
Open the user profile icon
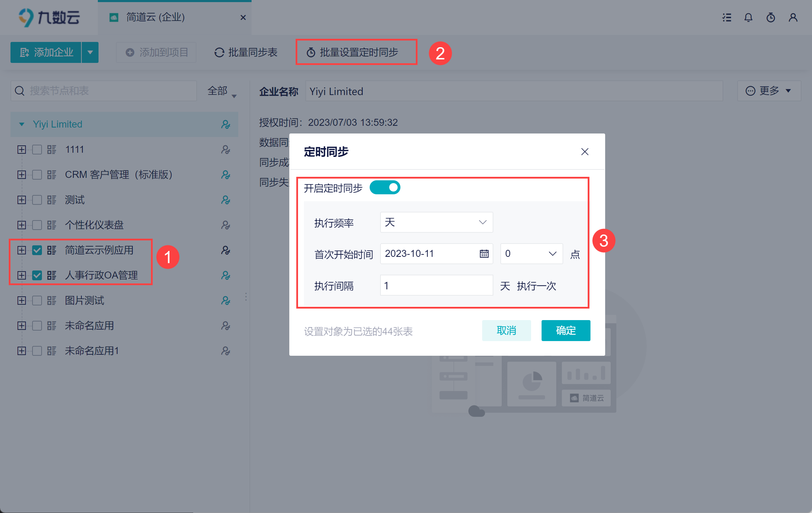point(793,17)
